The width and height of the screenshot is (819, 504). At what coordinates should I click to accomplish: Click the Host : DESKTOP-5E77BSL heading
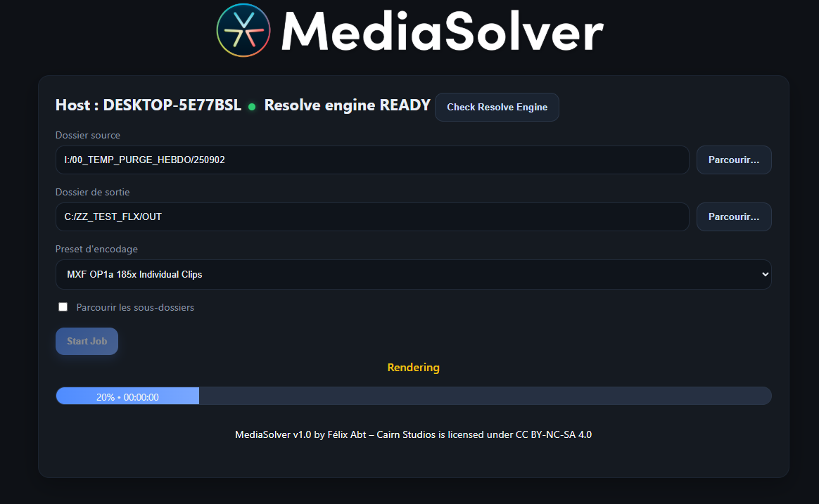pos(148,105)
